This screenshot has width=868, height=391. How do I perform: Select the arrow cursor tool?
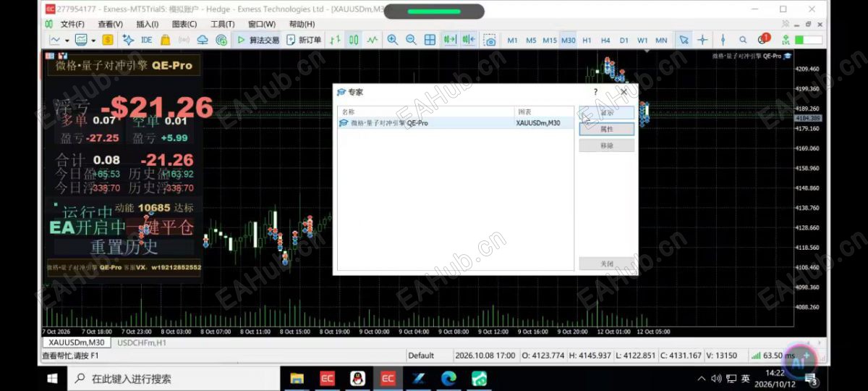(x=684, y=40)
